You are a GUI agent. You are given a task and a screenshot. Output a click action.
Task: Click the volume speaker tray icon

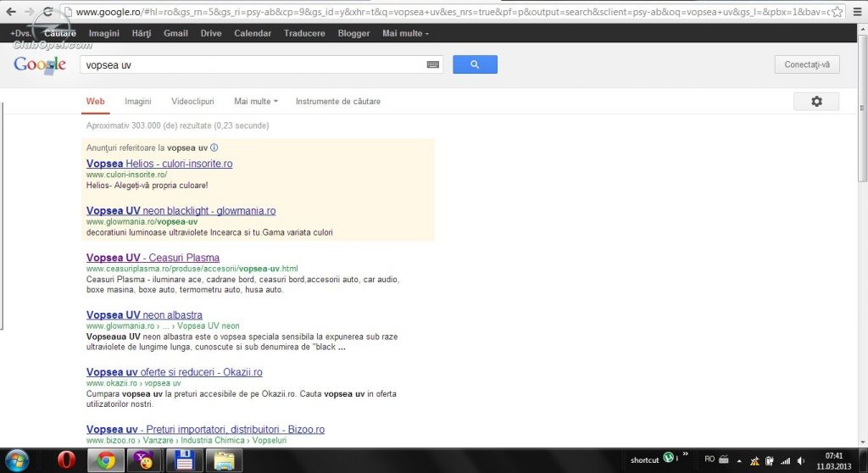801,461
